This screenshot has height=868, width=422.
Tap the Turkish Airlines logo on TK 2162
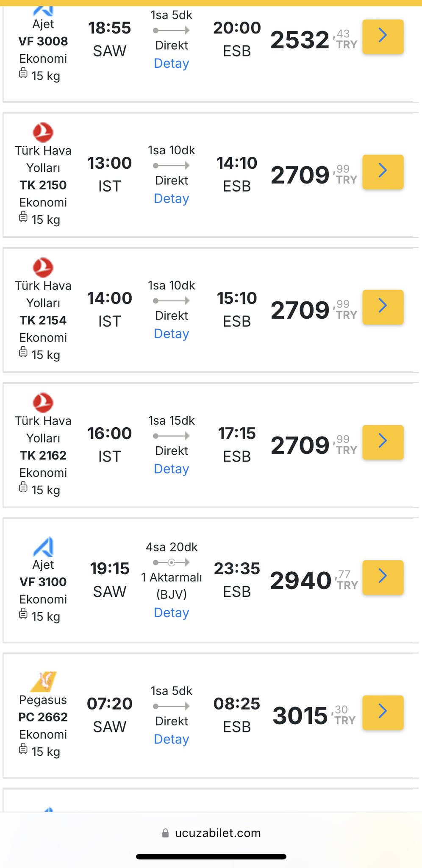(43, 403)
